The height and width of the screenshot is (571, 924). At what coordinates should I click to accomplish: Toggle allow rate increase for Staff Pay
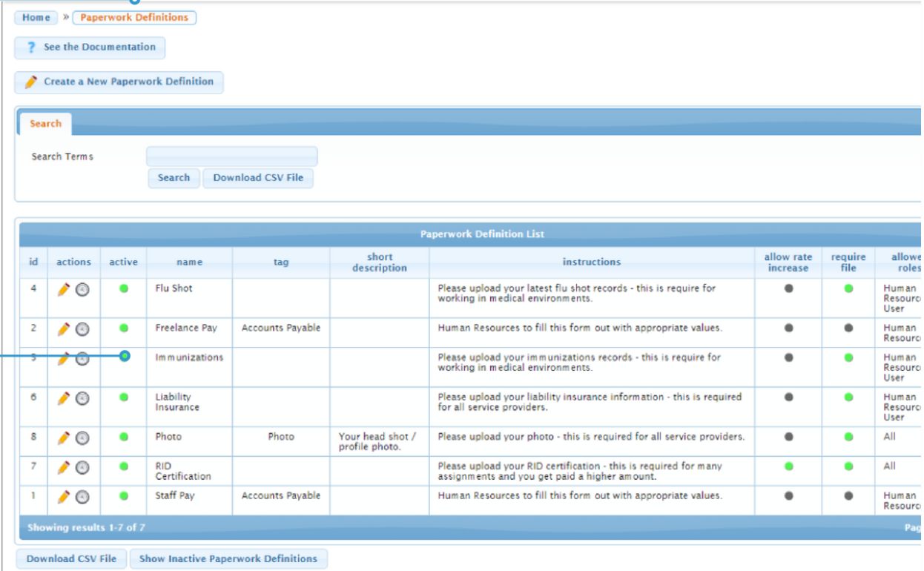[788, 495]
